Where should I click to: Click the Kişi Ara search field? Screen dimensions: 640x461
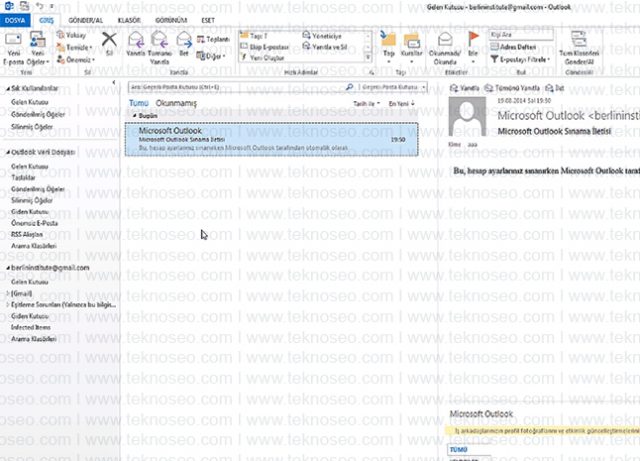point(521,35)
